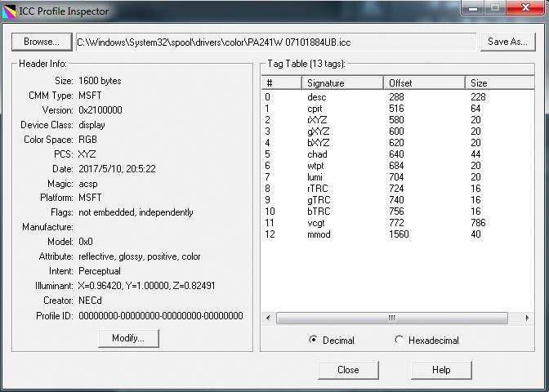Click the Modify header button

coord(128,338)
